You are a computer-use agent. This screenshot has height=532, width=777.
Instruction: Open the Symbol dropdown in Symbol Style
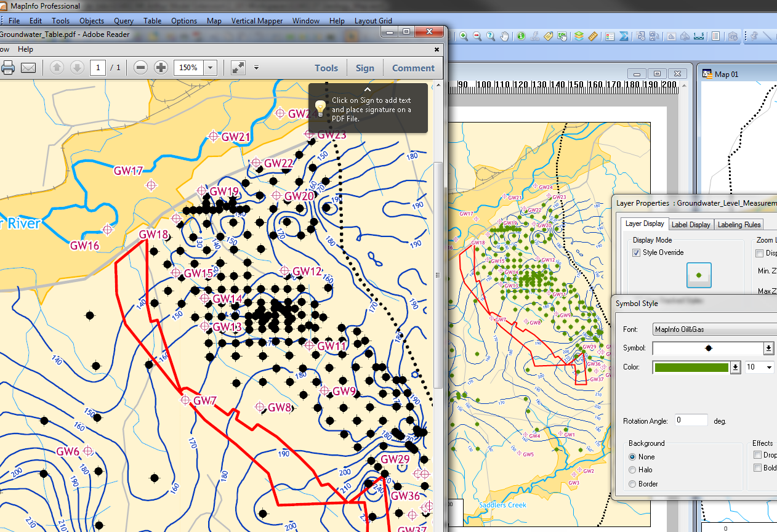(x=768, y=348)
